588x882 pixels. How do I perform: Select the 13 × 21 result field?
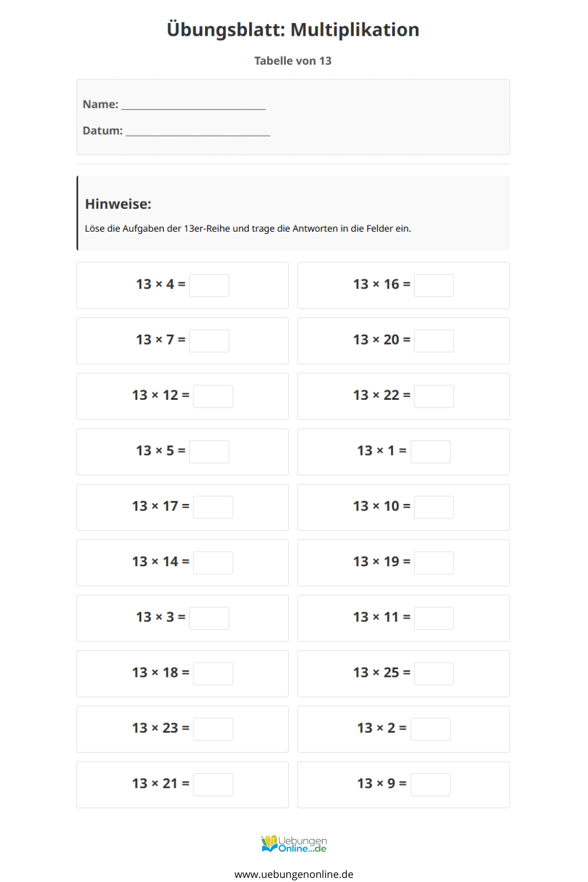point(213,784)
